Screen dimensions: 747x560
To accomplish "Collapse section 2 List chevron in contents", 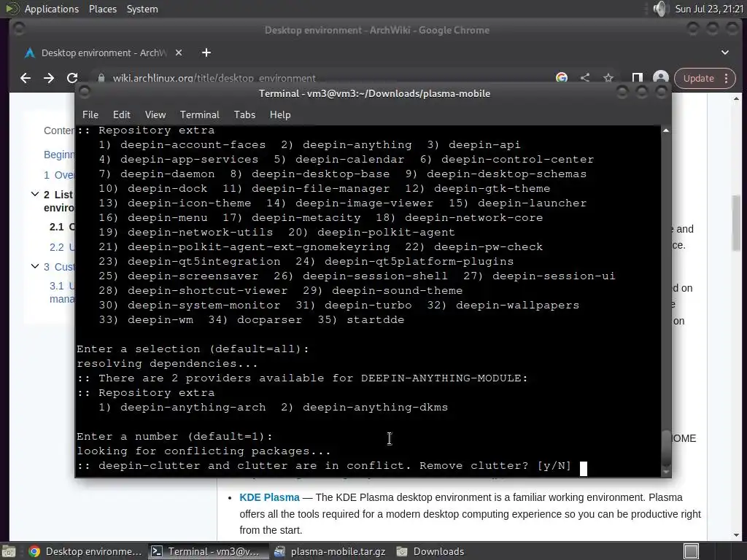I will (x=35, y=194).
